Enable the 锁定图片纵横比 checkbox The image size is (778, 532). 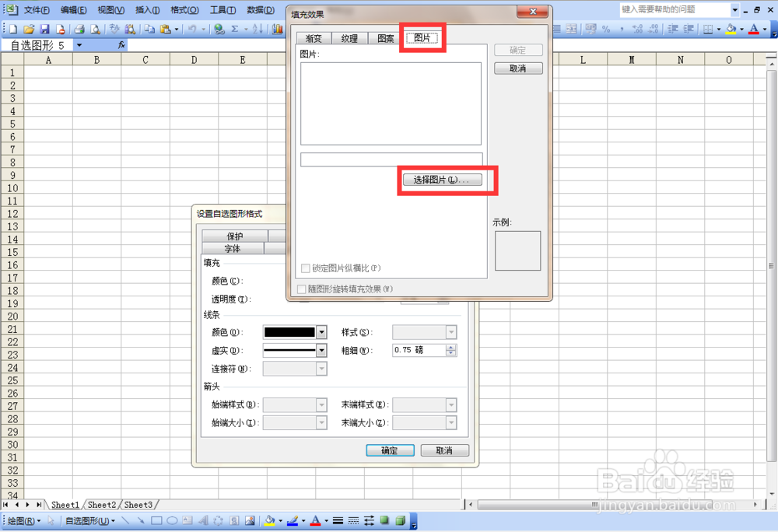pos(305,268)
